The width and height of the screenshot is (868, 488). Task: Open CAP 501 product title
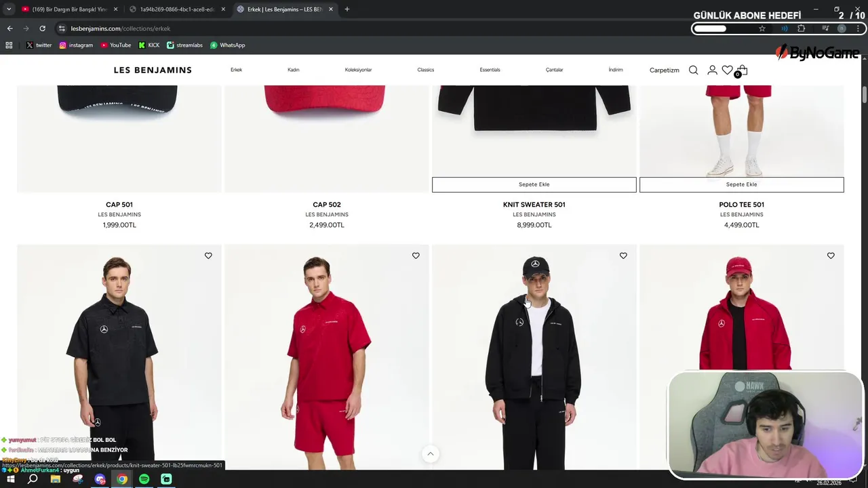(x=119, y=205)
